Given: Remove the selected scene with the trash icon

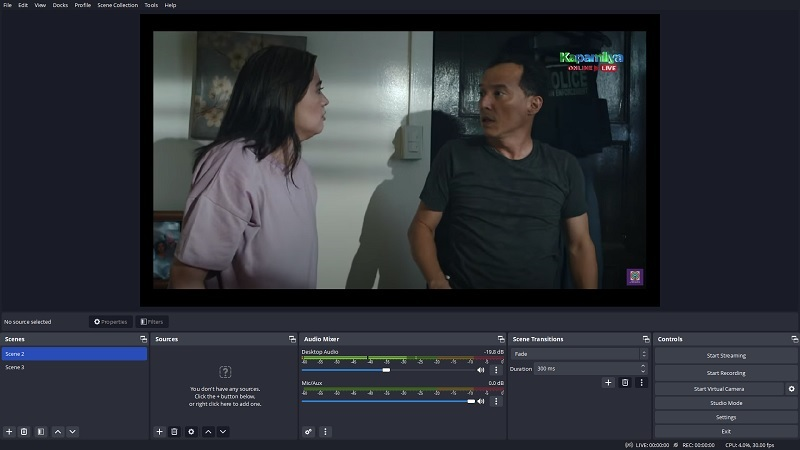Looking at the screenshot, I should pos(24,432).
